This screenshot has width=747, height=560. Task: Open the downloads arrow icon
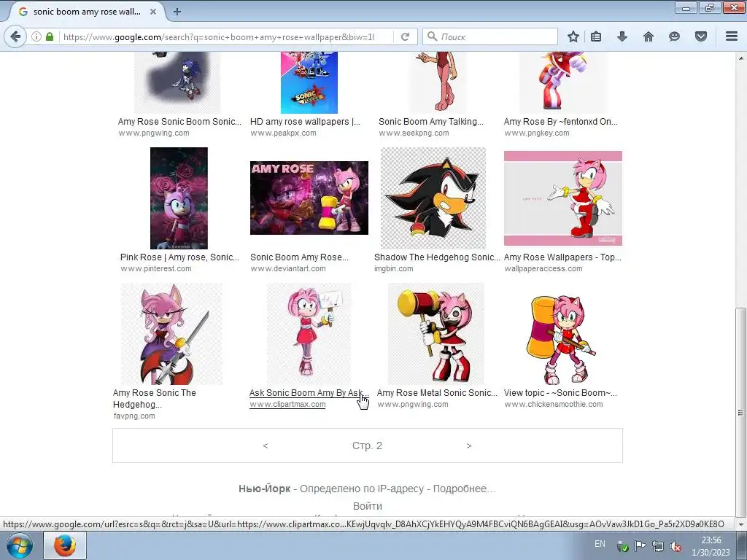[x=622, y=36]
